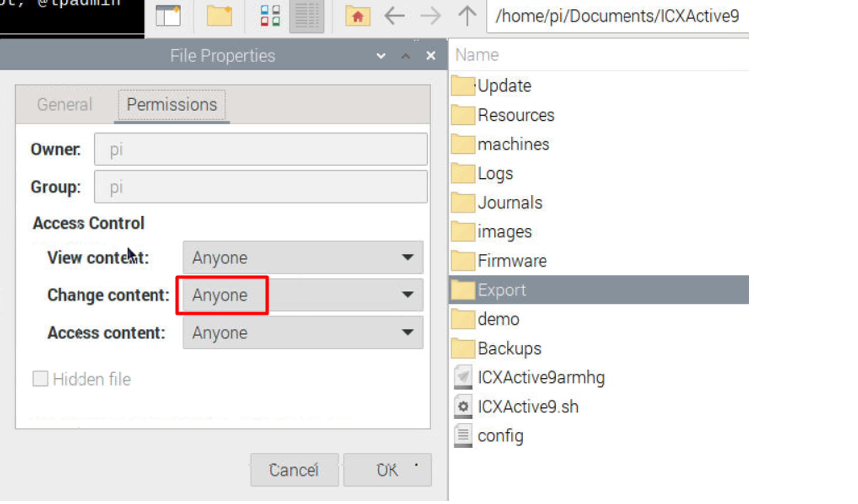Open File Properties window menu chevron-down
This screenshot has height=504, width=858.
click(381, 56)
